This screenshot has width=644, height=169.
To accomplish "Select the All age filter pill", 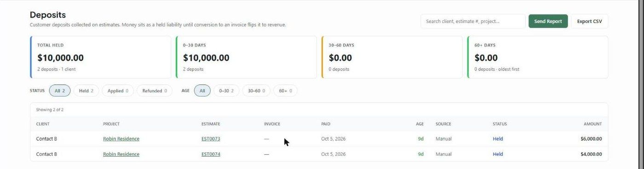I will point(202,91).
